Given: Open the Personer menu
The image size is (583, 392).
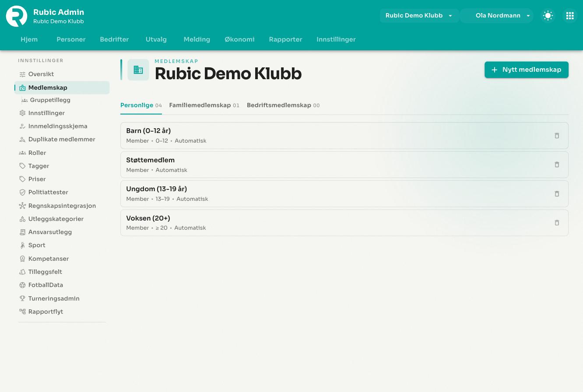Looking at the screenshot, I should point(71,39).
